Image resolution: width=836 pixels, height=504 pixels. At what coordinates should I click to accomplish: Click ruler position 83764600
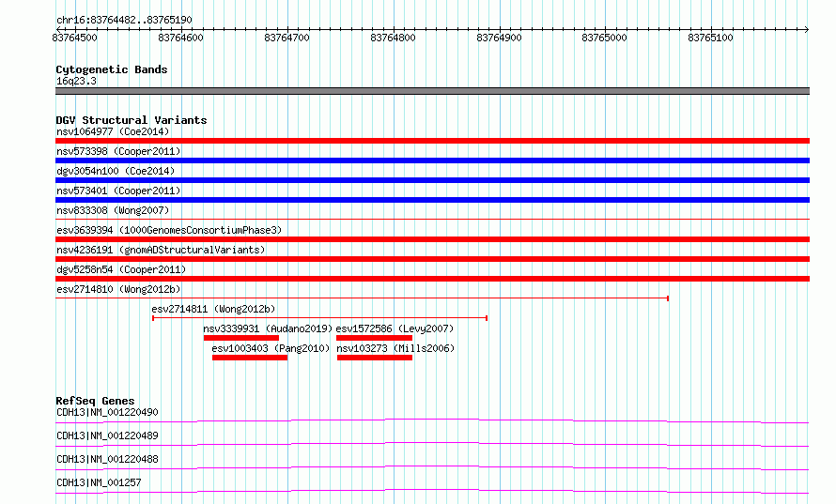coord(180,38)
